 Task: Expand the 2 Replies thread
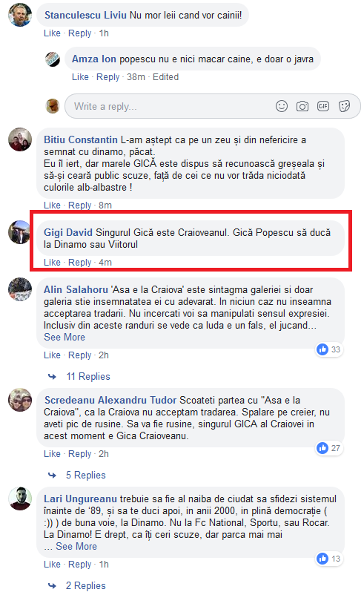pos(85,585)
